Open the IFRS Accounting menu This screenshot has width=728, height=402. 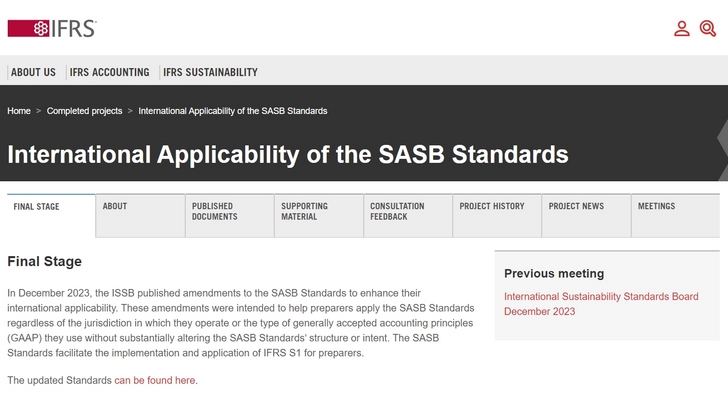pos(109,72)
